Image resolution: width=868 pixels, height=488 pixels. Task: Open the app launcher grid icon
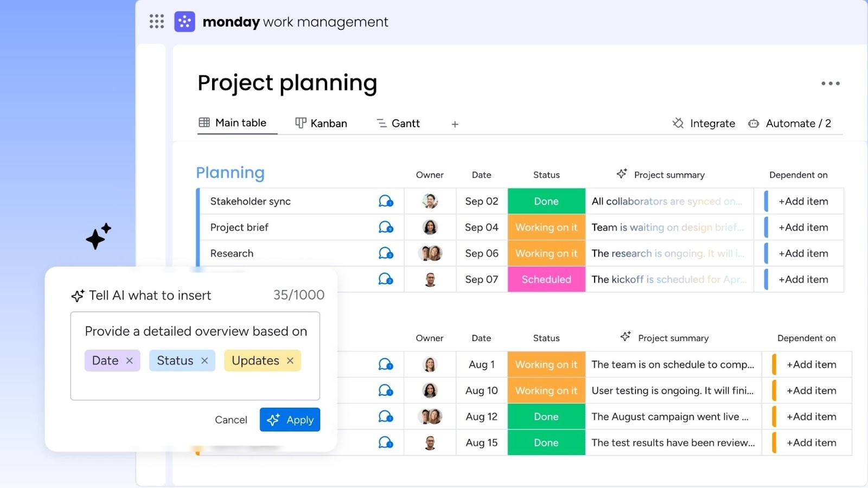(156, 21)
